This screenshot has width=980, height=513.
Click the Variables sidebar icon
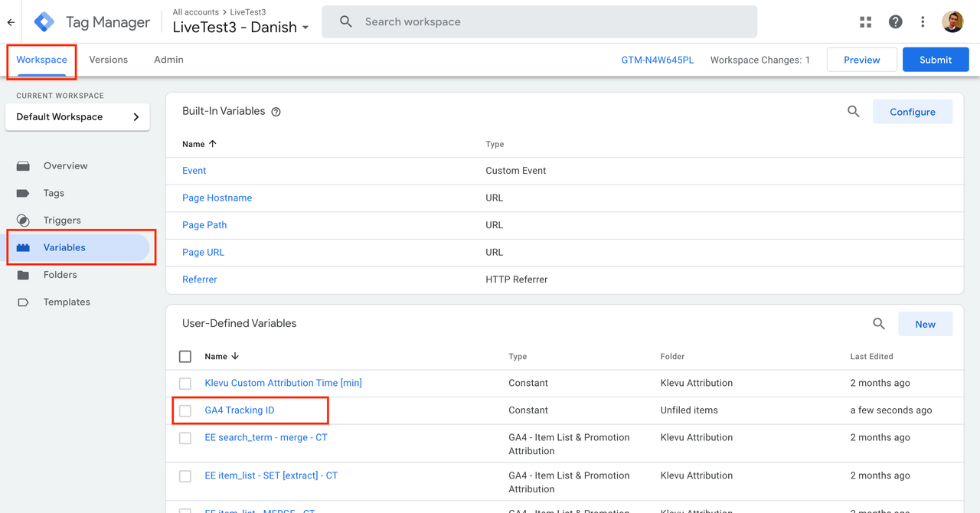click(23, 248)
